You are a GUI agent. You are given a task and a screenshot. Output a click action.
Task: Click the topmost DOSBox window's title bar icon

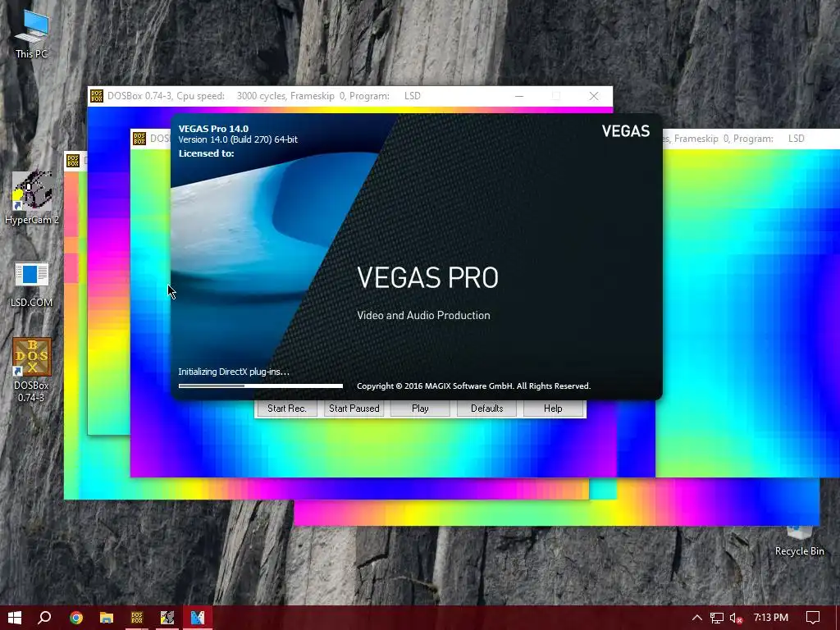tap(97, 96)
